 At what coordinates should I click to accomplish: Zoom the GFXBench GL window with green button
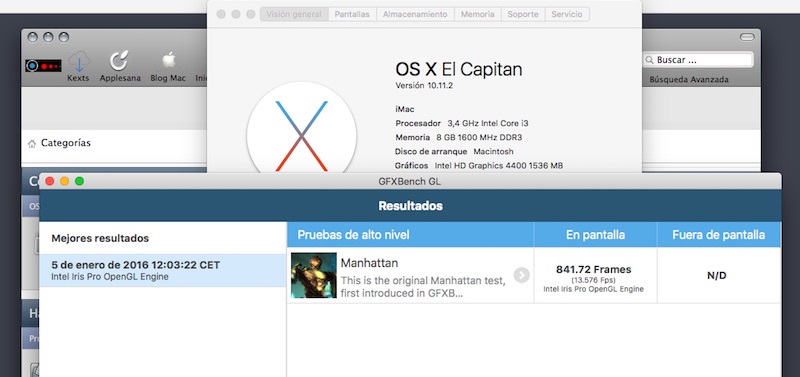pos(80,181)
